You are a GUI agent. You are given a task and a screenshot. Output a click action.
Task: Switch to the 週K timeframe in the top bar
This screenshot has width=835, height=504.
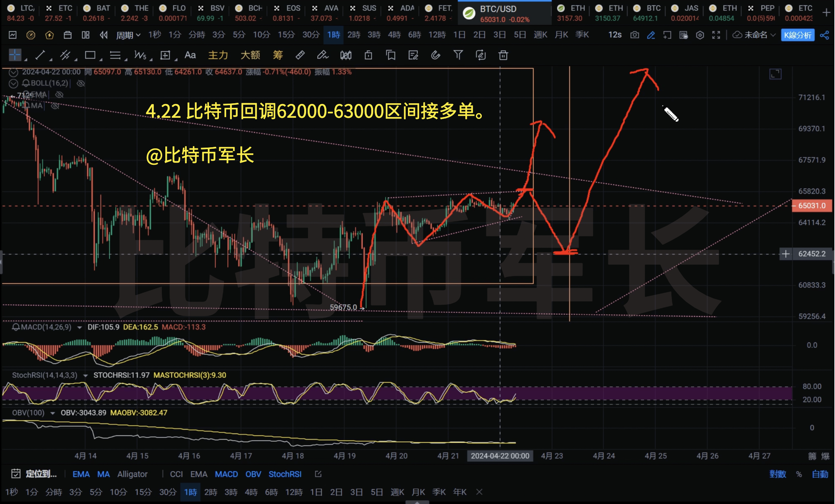click(x=540, y=35)
